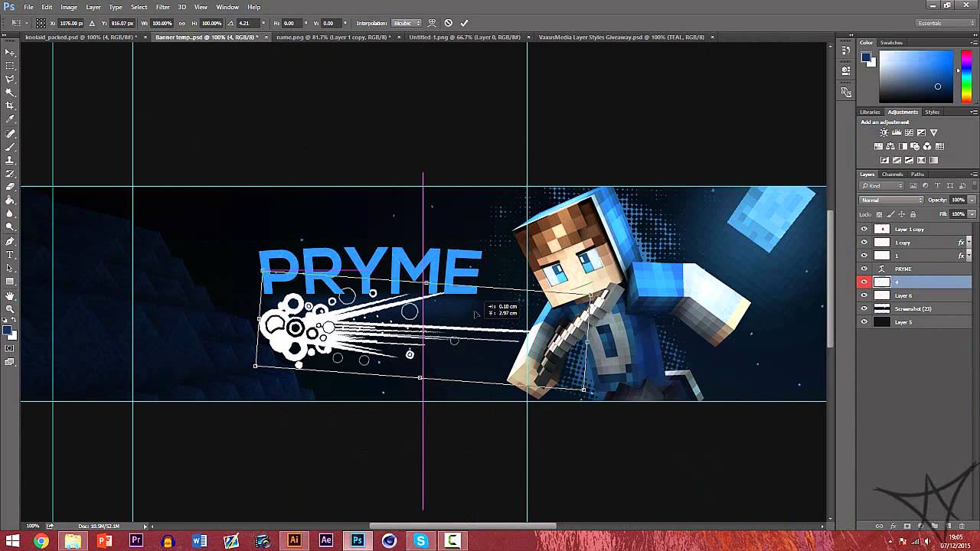Toggle link between width and height
This screenshot has height=551, width=980.
(181, 23)
